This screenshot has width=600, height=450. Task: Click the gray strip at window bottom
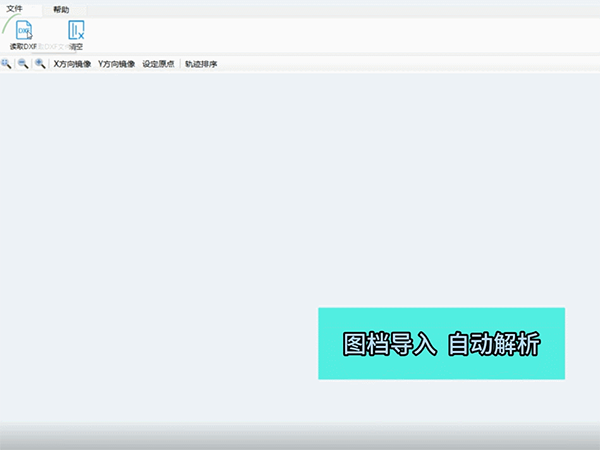300,438
